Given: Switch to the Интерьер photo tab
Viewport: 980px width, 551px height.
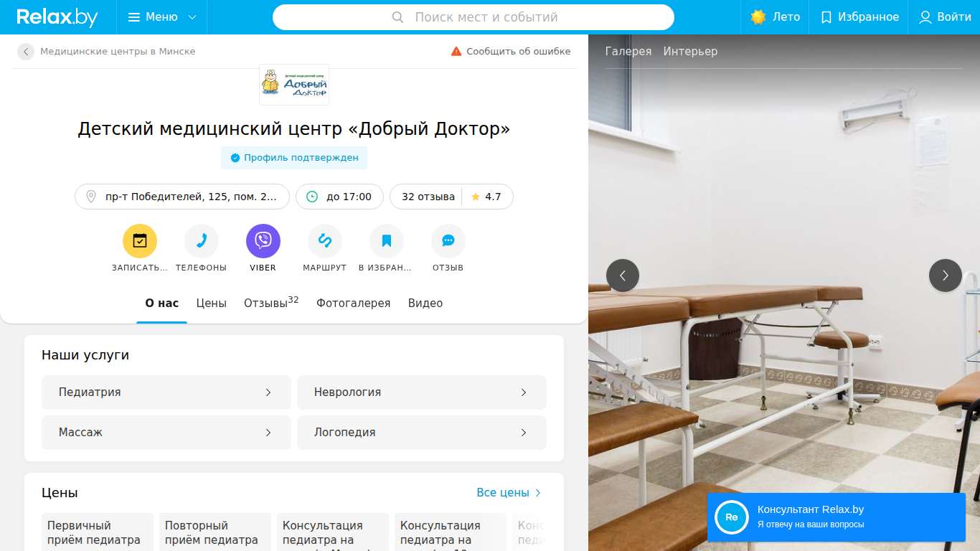Looking at the screenshot, I should [690, 52].
